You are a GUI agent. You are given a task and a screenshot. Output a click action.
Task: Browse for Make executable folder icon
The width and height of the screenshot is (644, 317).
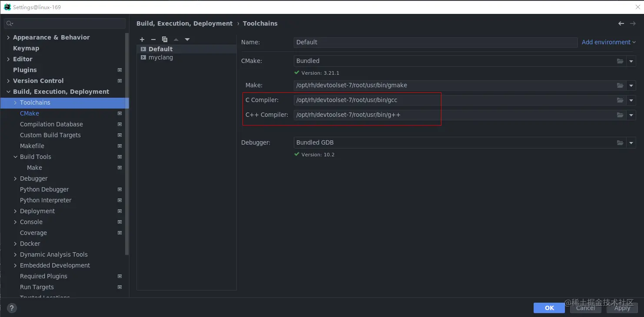620,86
